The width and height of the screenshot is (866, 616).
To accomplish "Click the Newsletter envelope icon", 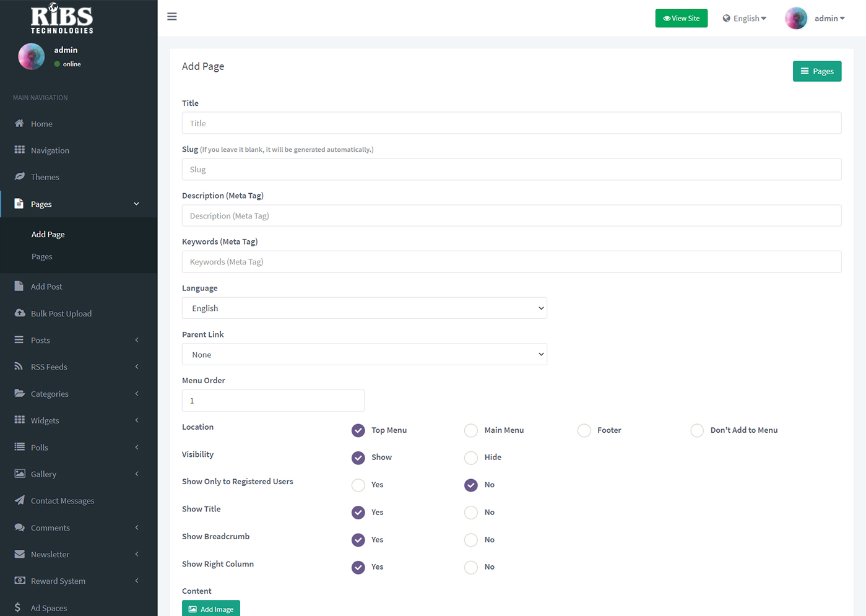I will coord(19,554).
